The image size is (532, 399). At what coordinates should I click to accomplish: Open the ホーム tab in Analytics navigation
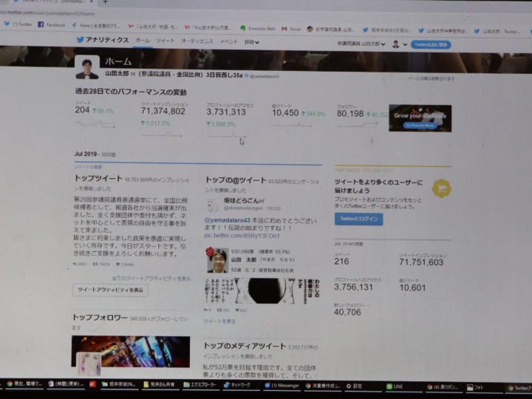[143, 41]
